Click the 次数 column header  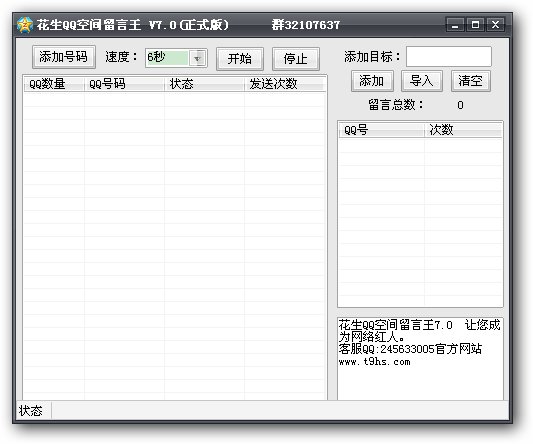click(x=463, y=130)
